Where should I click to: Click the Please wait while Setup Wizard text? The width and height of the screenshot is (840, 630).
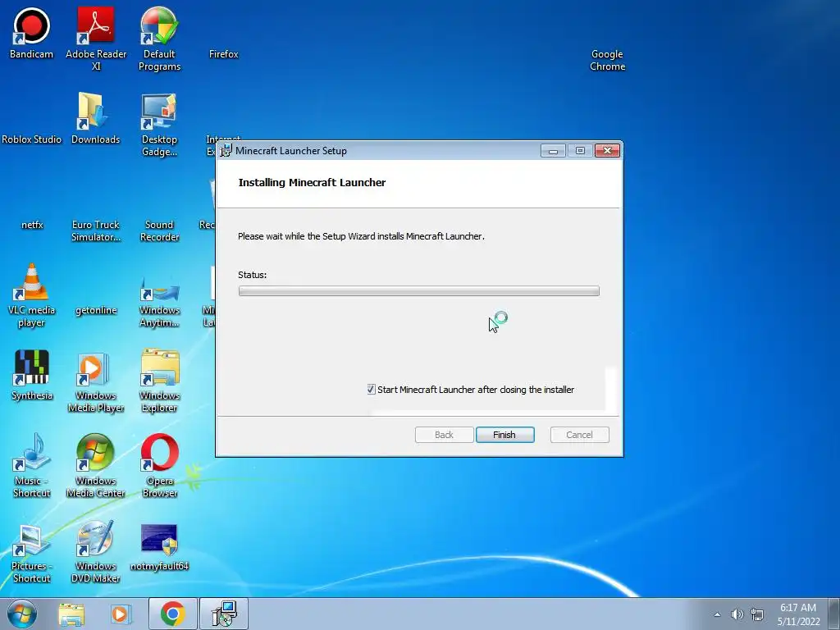click(361, 236)
